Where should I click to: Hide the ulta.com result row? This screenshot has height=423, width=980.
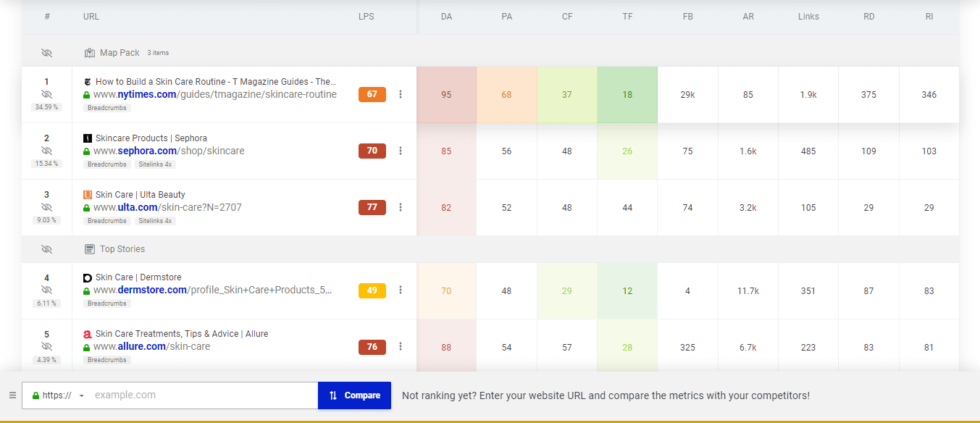pos(47,207)
